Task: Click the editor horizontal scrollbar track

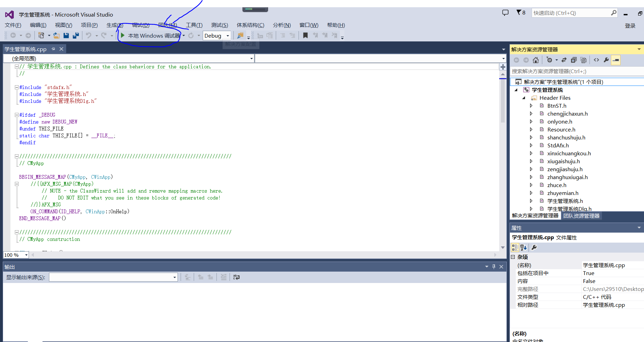Action: [x=265, y=255]
